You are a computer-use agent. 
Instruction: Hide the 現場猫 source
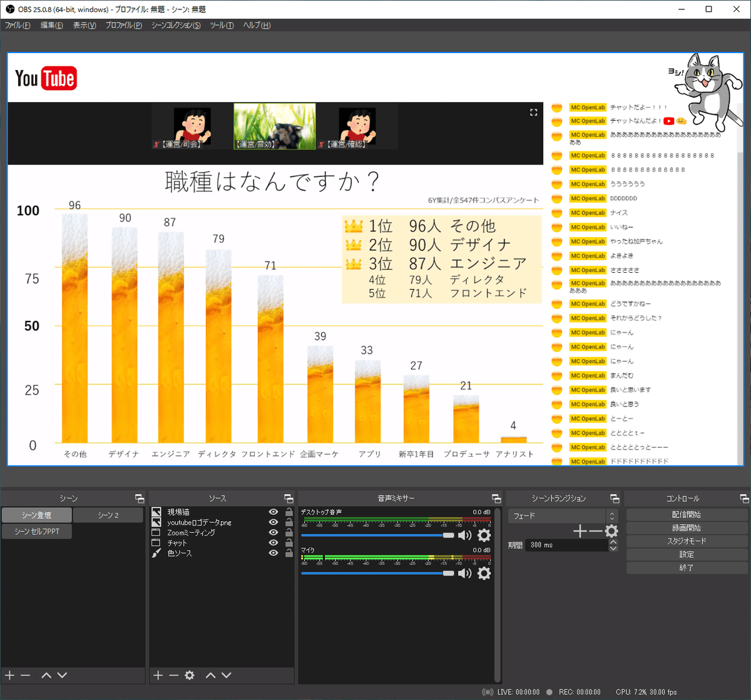point(273,512)
